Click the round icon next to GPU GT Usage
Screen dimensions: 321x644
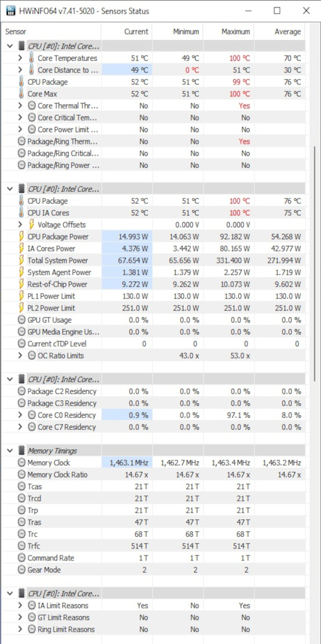click(21, 320)
